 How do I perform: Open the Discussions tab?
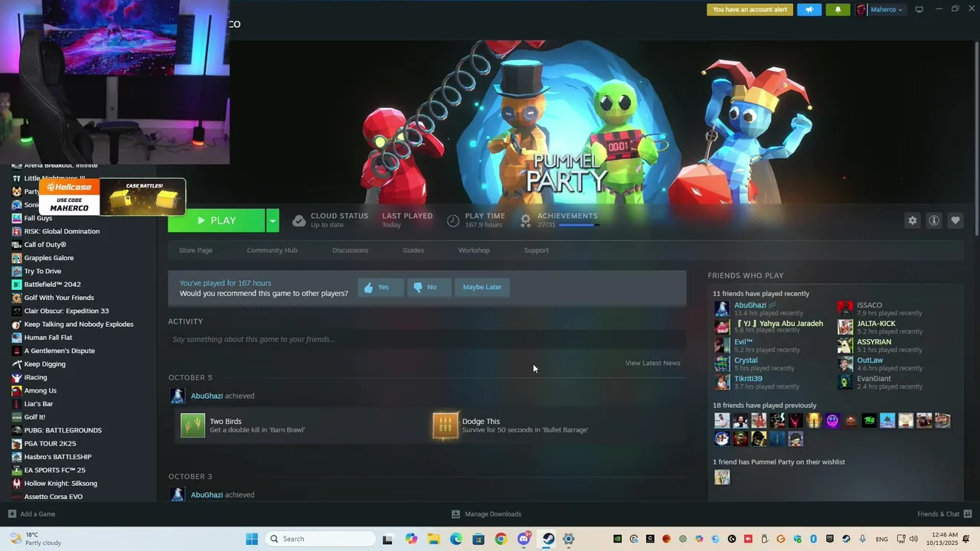tap(350, 250)
